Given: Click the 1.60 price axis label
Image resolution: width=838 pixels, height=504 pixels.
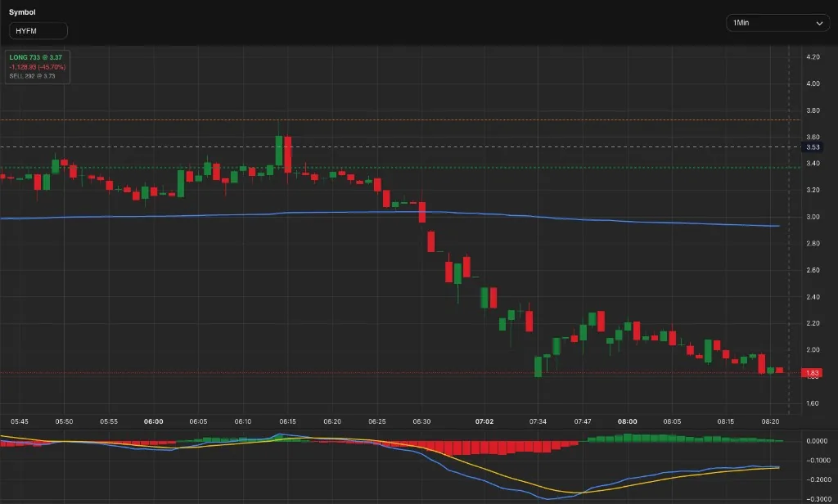Looking at the screenshot, I should (x=813, y=403).
